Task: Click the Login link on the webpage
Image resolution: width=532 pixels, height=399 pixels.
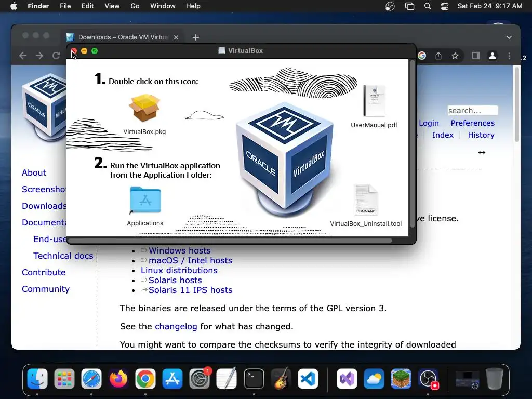Action: point(429,123)
